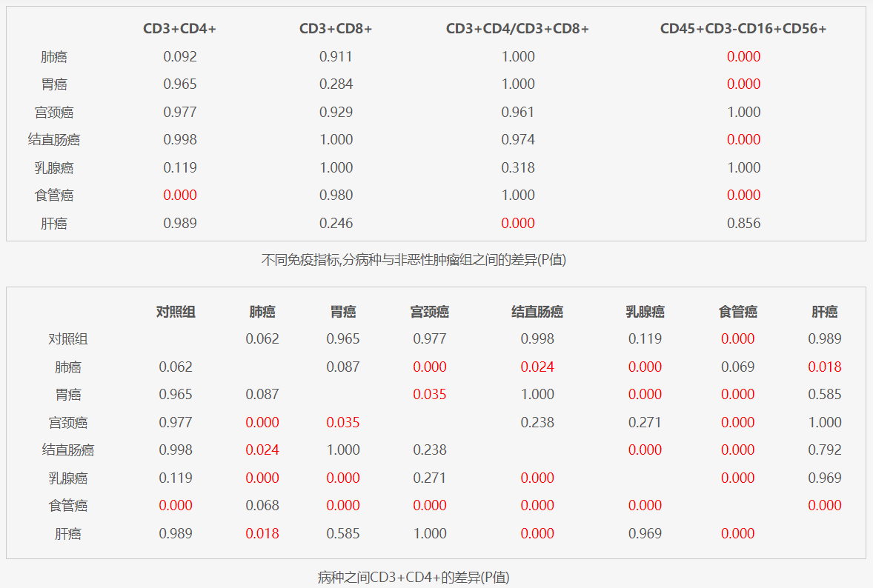Image resolution: width=873 pixels, height=588 pixels.
Task: Click the 对照组 row label
Action: click(x=68, y=338)
